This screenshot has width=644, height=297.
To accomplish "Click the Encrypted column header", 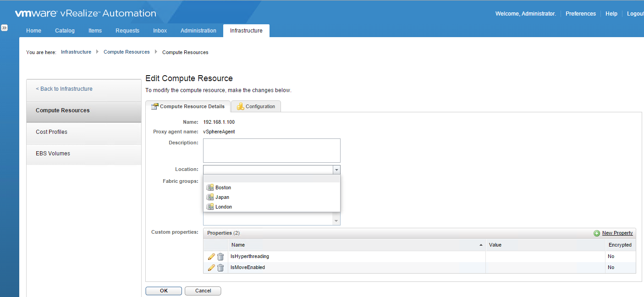I will tap(620, 245).
